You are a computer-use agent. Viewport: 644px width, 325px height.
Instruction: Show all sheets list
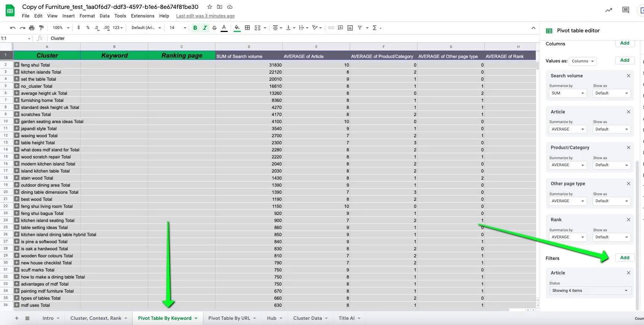(x=27, y=318)
